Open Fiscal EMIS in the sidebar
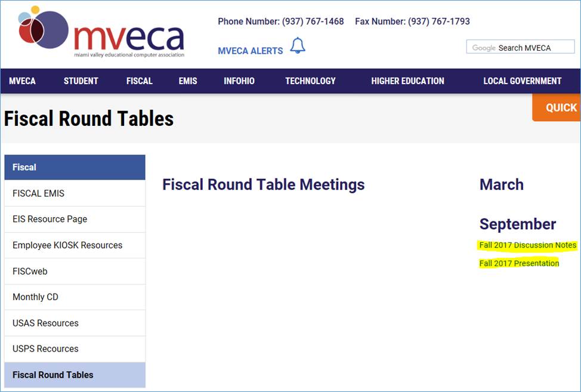 (38, 193)
